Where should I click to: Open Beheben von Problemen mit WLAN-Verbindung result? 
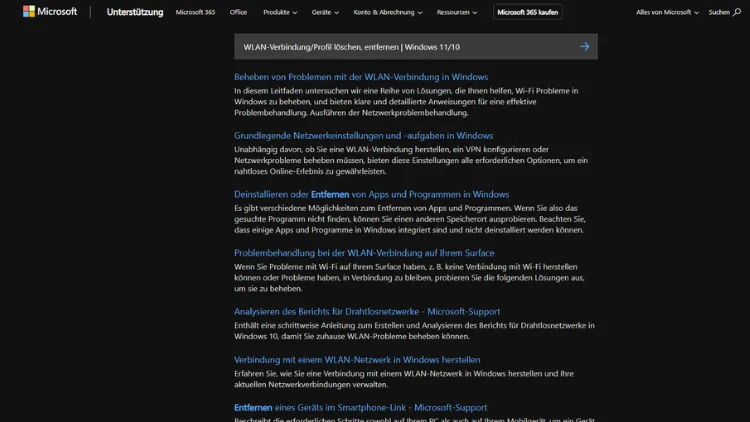pyautogui.click(x=361, y=77)
